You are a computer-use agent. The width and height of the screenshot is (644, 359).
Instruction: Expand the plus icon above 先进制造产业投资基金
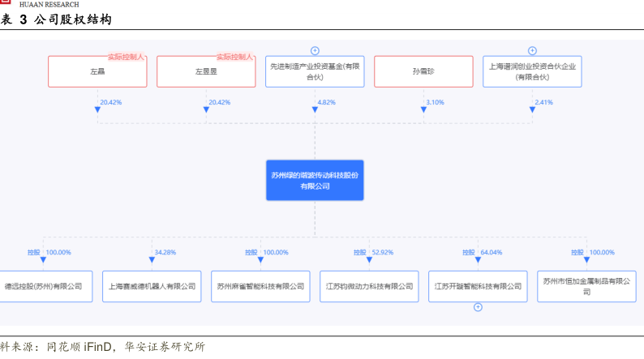click(x=315, y=50)
